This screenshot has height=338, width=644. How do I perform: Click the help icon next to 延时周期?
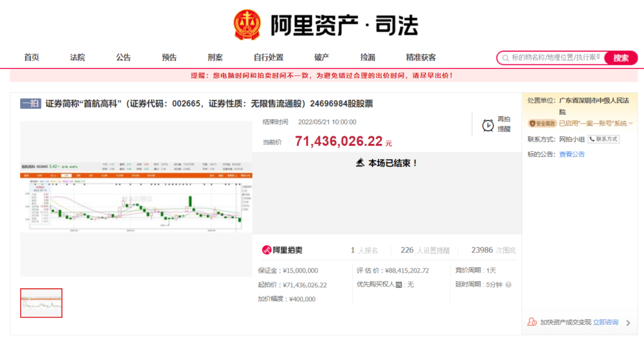pyautogui.click(x=508, y=285)
